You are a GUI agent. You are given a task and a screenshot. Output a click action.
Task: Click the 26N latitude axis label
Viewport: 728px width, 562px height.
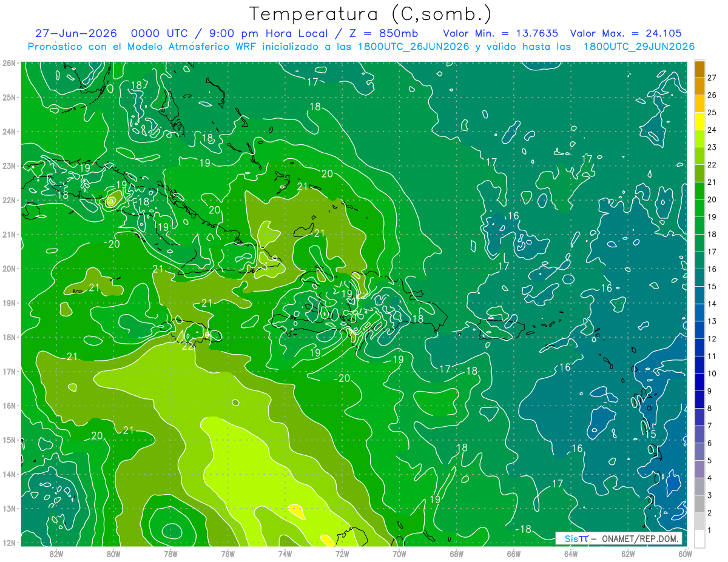click(x=10, y=62)
